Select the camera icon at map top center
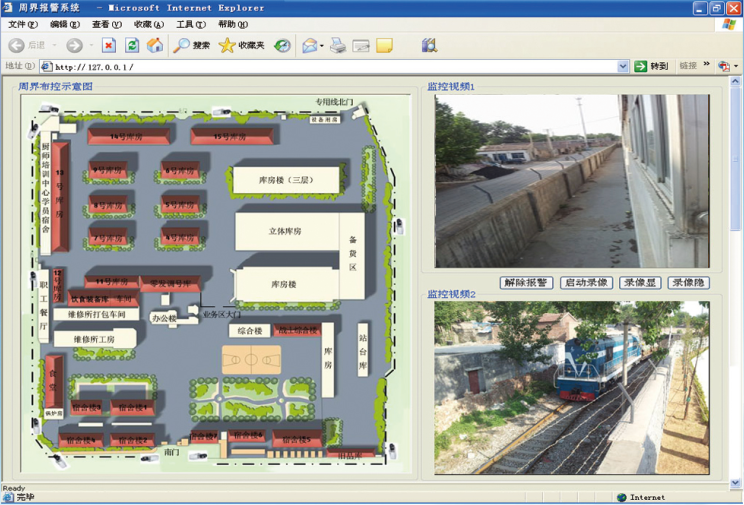 (221, 112)
